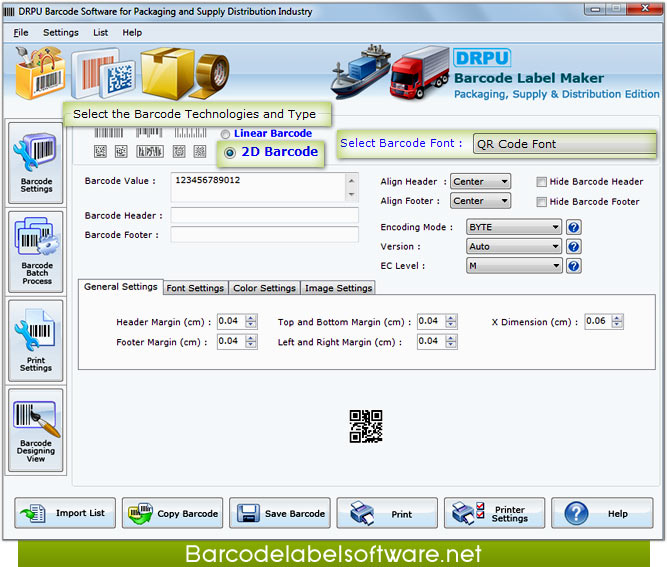Viewport: 667px width, 567px height.
Task: Open the Print Settings sidebar panel
Action: pyautogui.click(x=36, y=341)
